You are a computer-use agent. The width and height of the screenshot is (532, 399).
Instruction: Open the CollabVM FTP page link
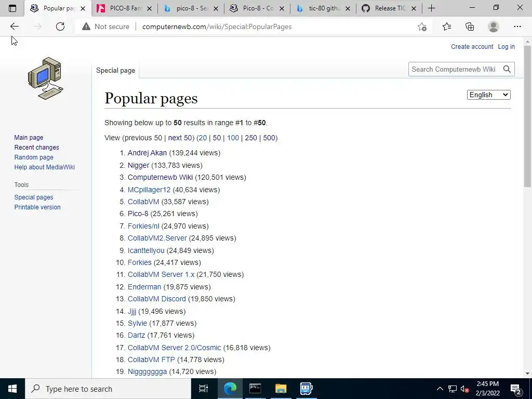point(151,360)
